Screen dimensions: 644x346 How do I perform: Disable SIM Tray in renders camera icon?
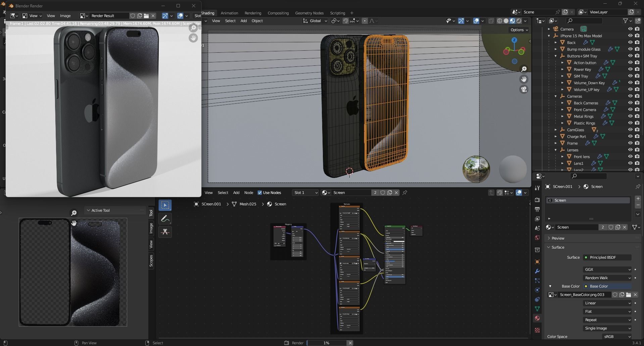click(637, 76)
